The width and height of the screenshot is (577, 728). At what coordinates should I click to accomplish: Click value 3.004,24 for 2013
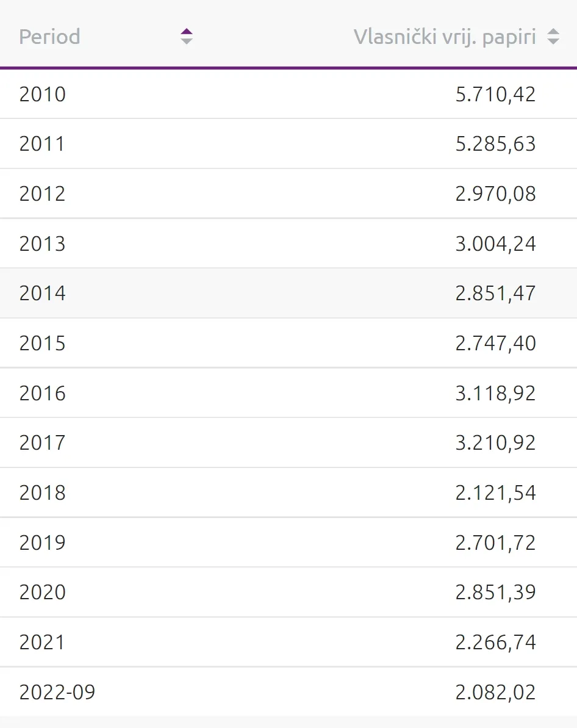tap(495, 243)
